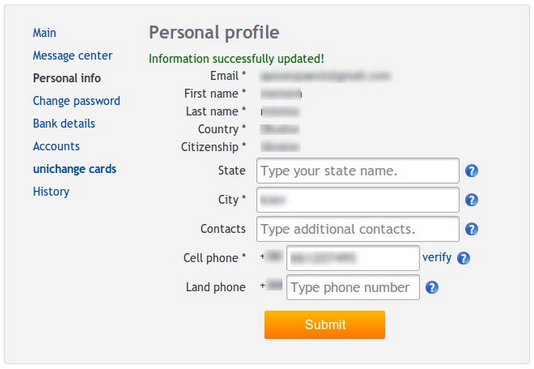Navigate to Accounts page

pyautogui.click(x=56, y=146)
